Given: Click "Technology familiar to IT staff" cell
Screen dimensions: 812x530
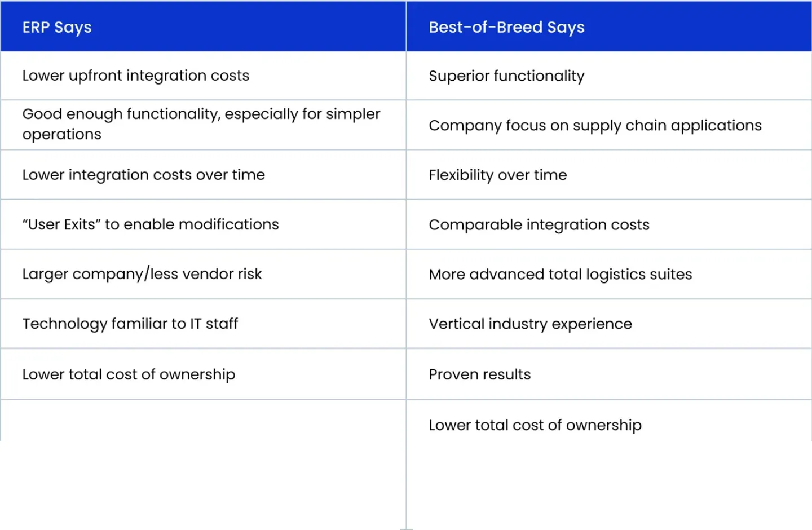Looking at the screenshot, I should tap(130, 324).
